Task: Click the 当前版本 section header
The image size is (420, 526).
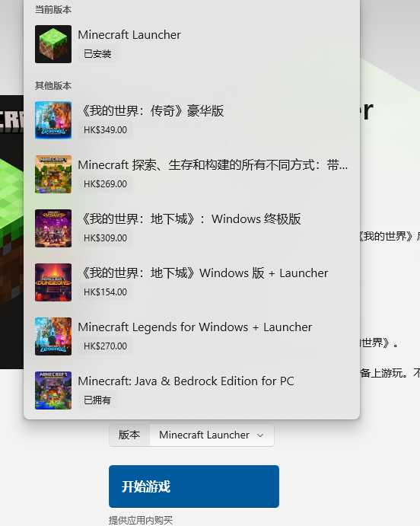Action: pos(53,10)
